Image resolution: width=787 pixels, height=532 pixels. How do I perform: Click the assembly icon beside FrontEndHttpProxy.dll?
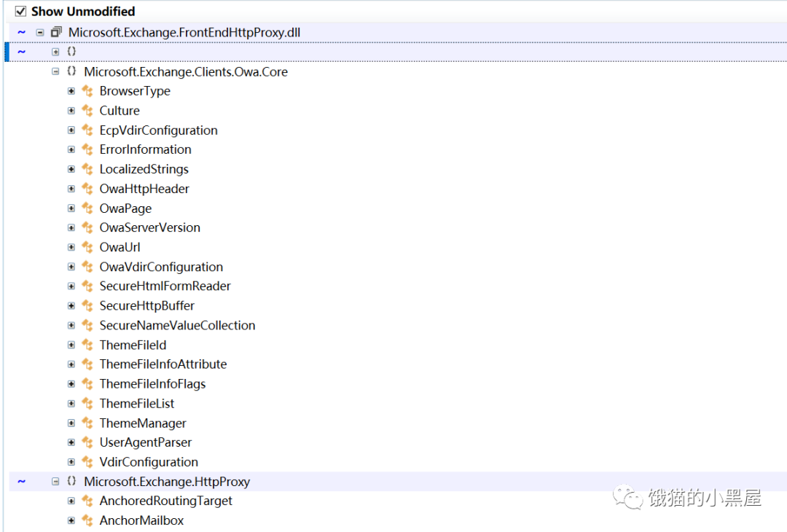pyautogui.click(x=56, y=32)
